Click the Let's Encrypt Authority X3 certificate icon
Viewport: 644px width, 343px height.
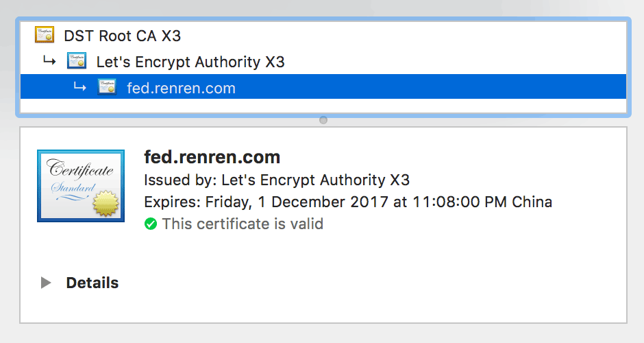pyautogui.click(x=77, y=60)
